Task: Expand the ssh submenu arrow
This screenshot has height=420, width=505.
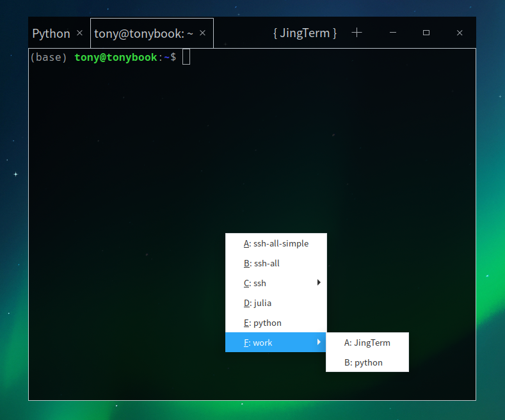Action: 319,282
